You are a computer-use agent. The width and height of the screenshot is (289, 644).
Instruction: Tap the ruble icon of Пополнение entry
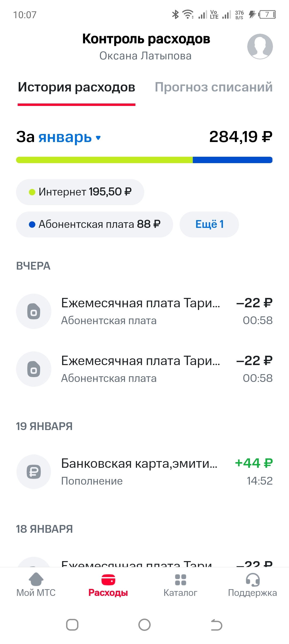click(34, 472)
